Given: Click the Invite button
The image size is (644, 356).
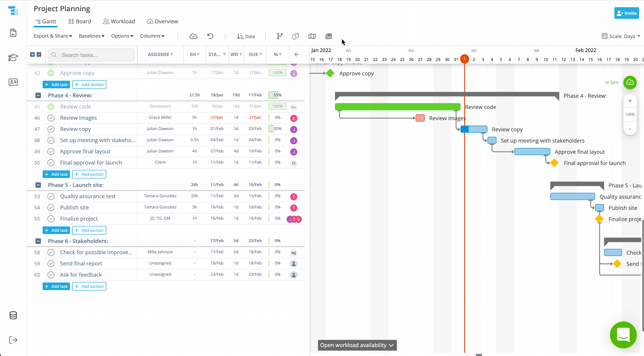Looking at the screenshot, I should pos(627,13).
